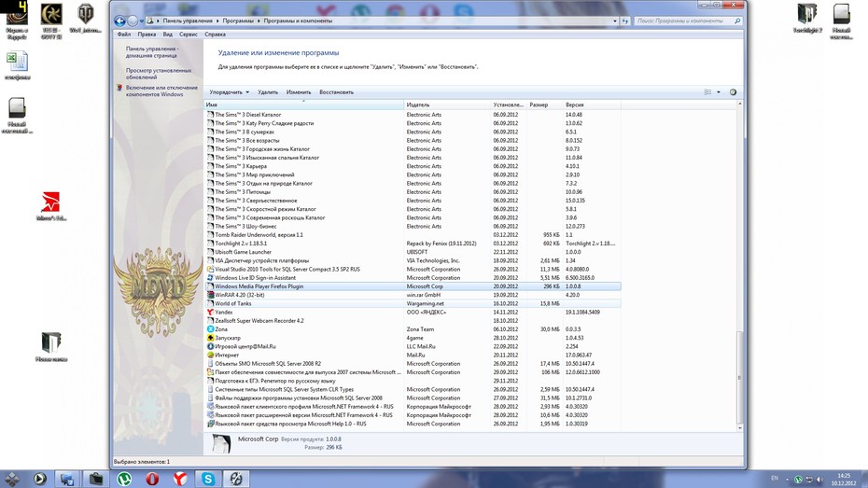The image size is (868, 488).
Task: Open the 'Вид' menu
Action: [x=167, y=35]
